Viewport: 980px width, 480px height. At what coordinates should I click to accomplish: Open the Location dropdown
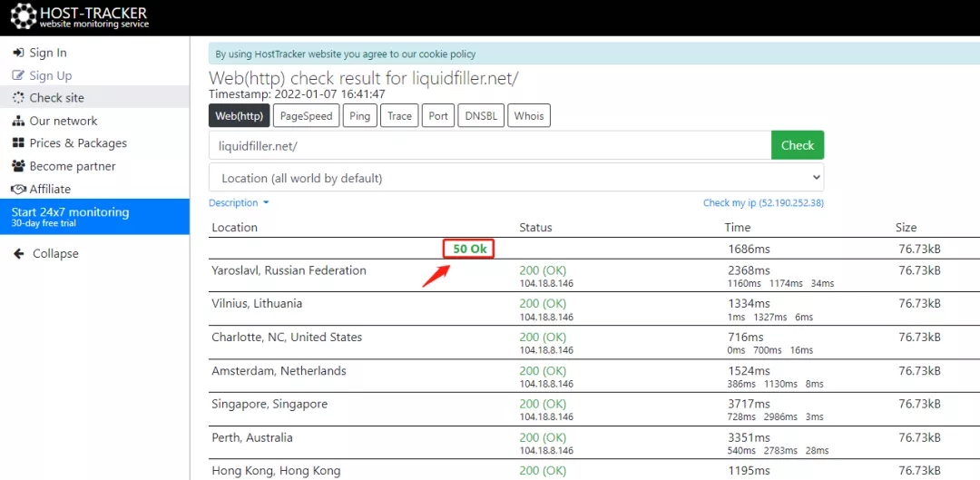(x=516, y=178)
